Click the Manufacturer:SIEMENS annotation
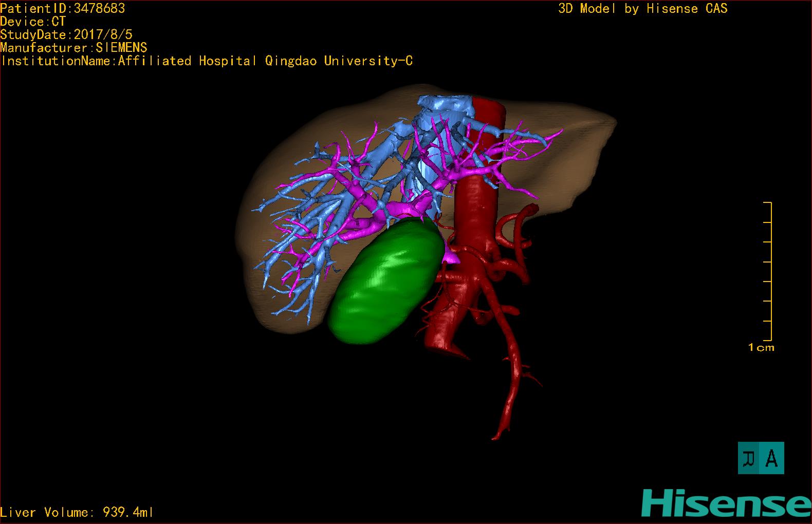Screen dimensions: 812x524 (x=73, y=48)
